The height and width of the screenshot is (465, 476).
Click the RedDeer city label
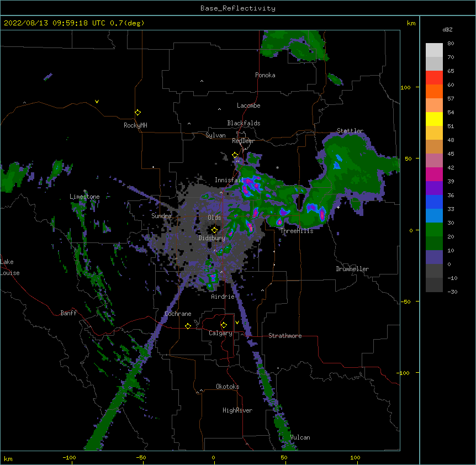[x=243, y=141]
